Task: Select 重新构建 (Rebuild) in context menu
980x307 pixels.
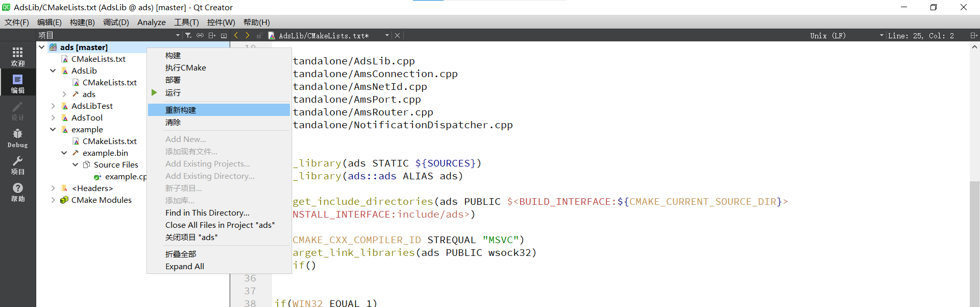Action: 181,110
